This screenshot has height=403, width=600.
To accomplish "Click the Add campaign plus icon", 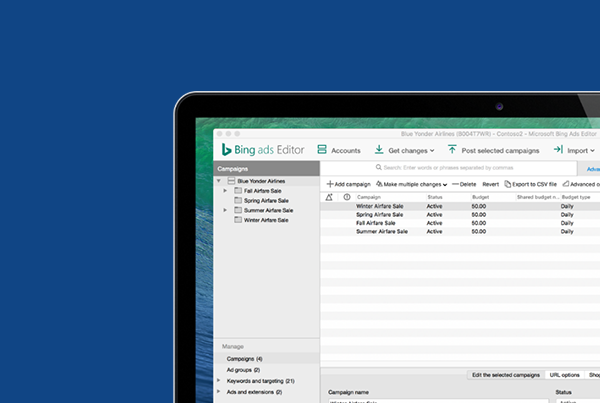I will click(330, 184).
